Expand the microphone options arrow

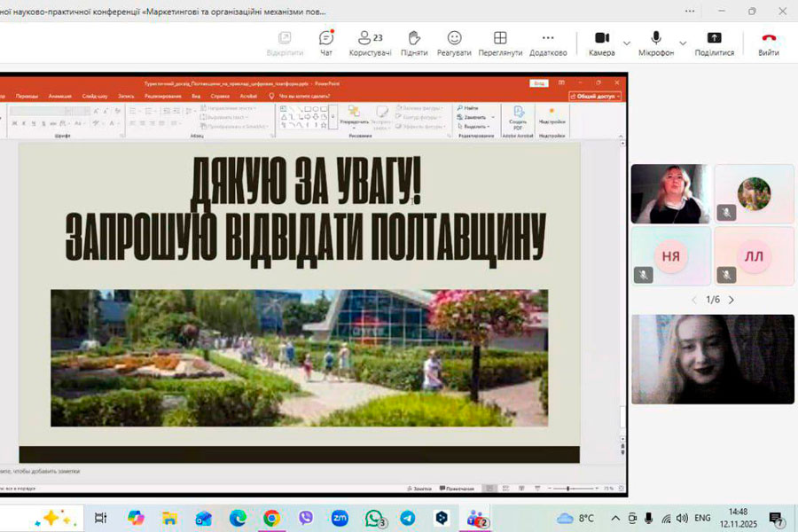point(683,43)
